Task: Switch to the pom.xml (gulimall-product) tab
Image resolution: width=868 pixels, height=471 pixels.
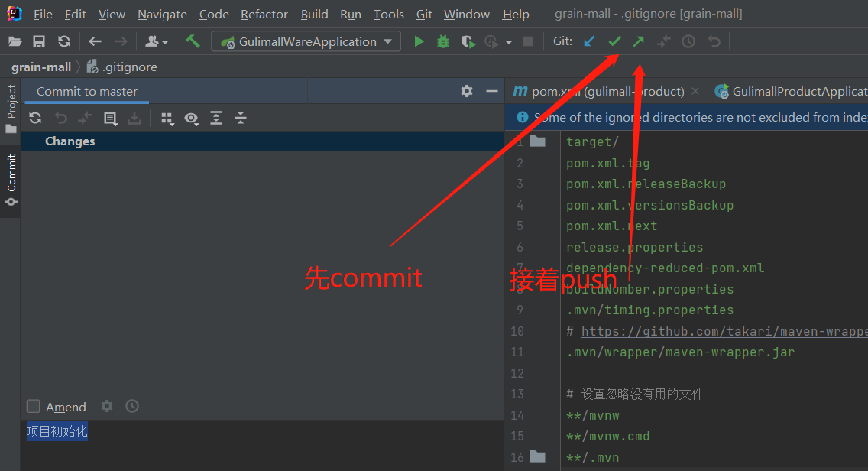Action: coord(600,92)
